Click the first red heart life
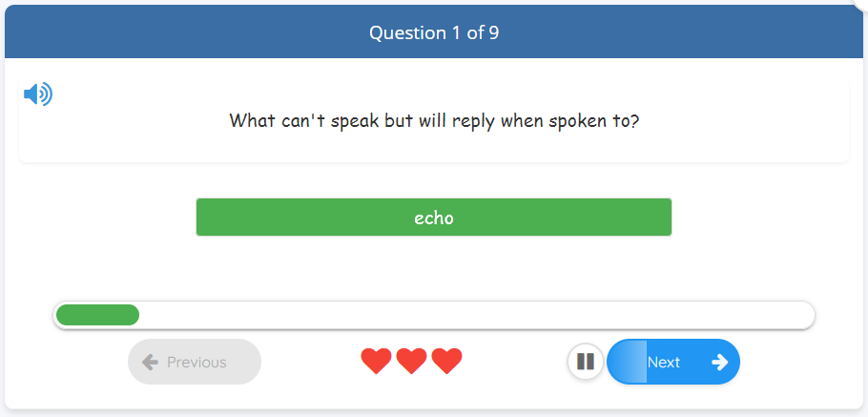This screenshot has height=417, width=868. point(377,362)
